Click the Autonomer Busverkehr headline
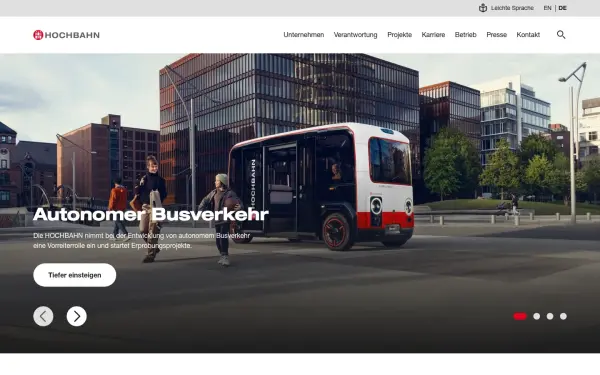The image size is (600, 375). pos(151,214)
